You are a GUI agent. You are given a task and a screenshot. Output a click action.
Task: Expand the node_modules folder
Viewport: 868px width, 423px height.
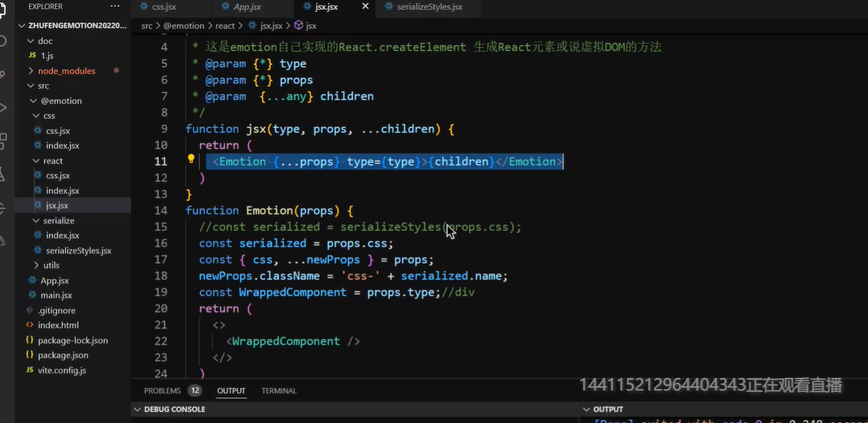(x=30, y=71)
